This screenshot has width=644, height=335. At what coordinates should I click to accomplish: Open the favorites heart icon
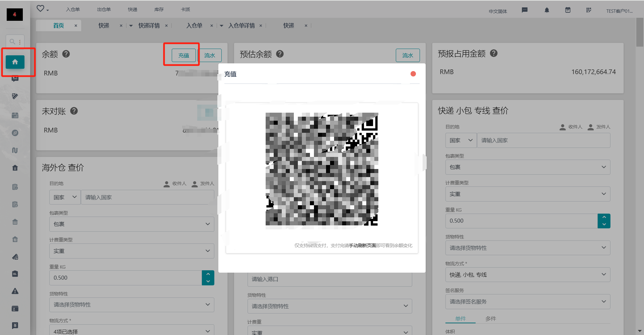point(40,8)
